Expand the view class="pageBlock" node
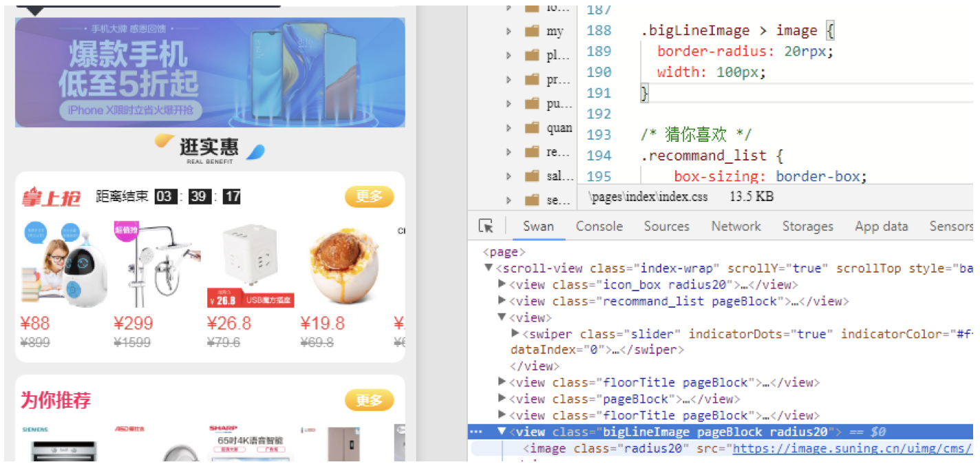The width and height of the screenshot is (980, 471). (x=502, y=399)
